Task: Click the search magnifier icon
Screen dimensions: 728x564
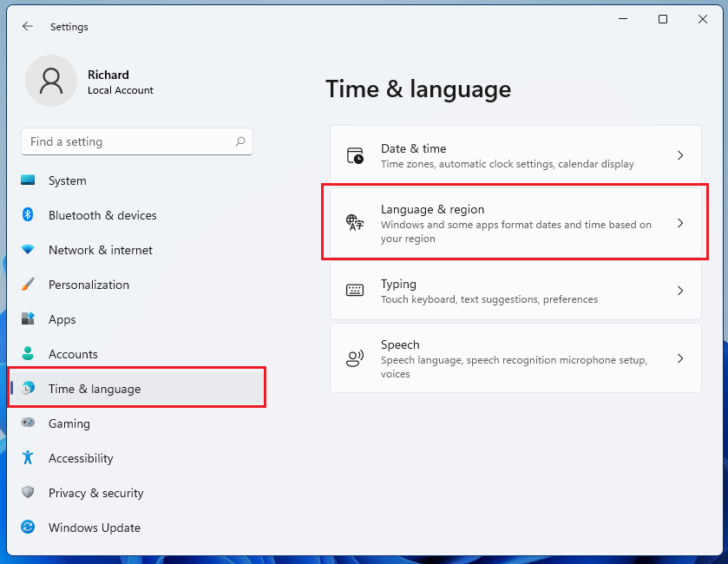Action: (240, 141)
